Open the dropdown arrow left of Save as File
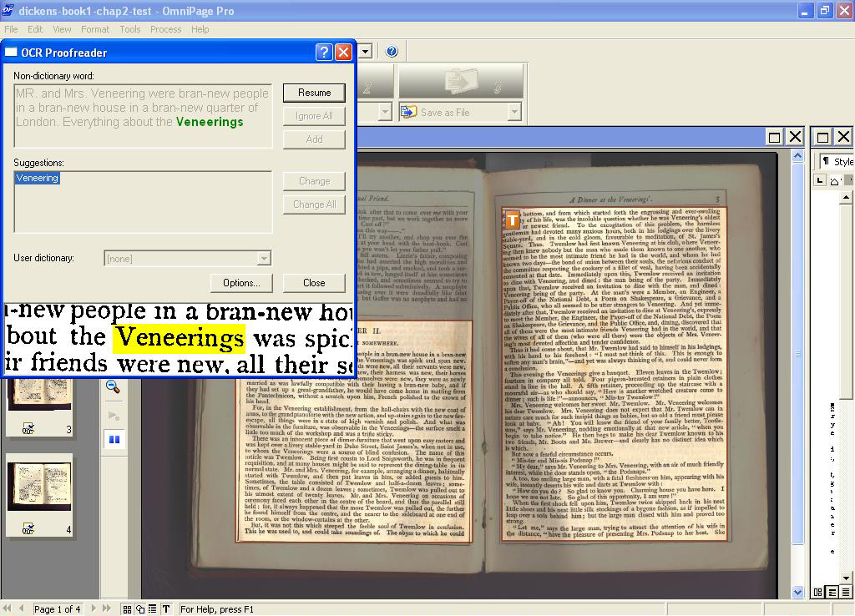The width and height of the screenshot is (855, 616). click(x=385, y=113)
